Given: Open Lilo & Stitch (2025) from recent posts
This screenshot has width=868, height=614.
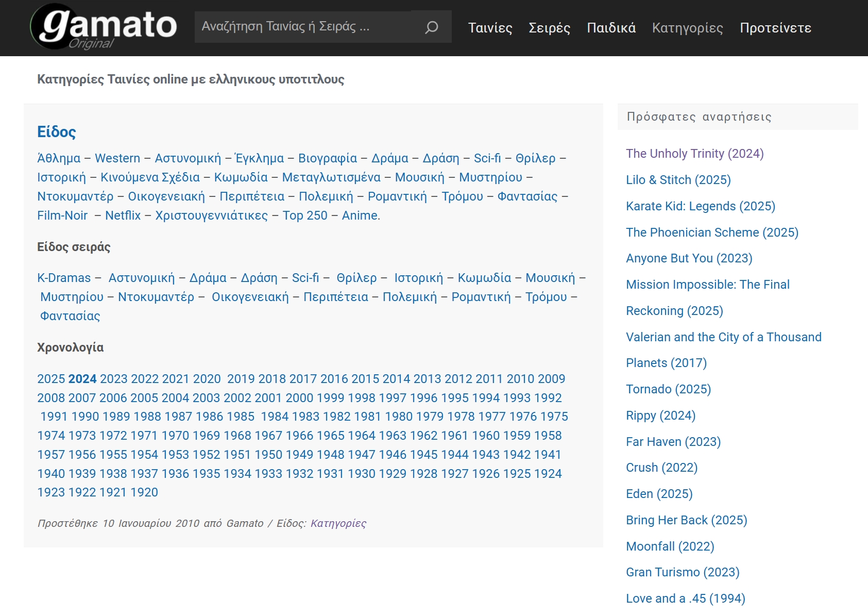Looking at the screenshot, I should (x=678, y=180).
